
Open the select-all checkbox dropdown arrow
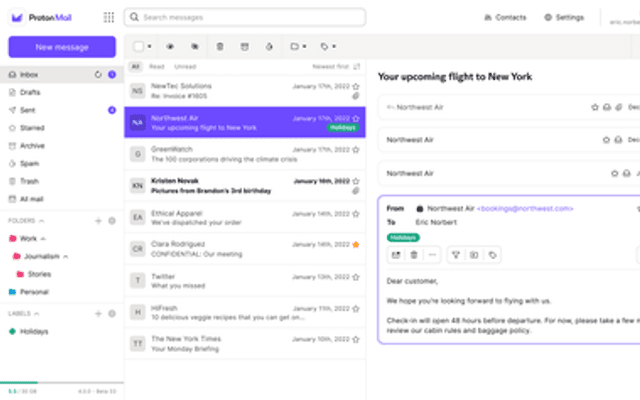point(150,47)
